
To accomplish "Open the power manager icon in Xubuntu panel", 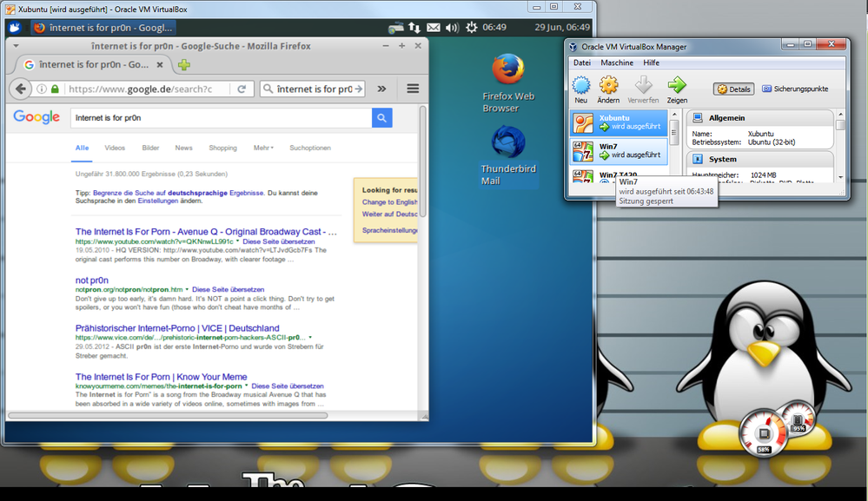I will [471, 27].
